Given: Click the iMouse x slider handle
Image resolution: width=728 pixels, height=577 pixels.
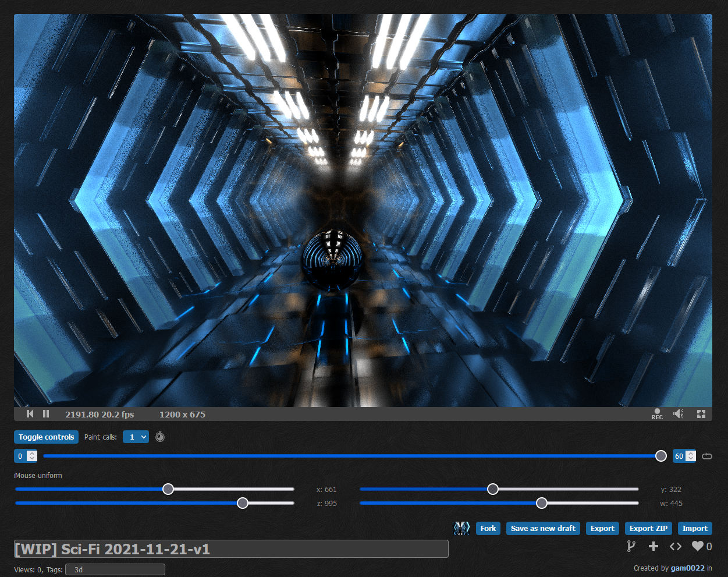Looking at the screenshot, I should tap(168, 489).
